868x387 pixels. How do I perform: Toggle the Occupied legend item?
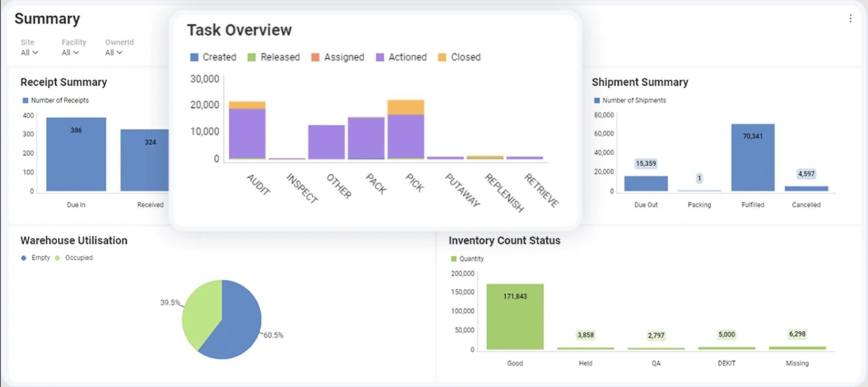[74, 258]
